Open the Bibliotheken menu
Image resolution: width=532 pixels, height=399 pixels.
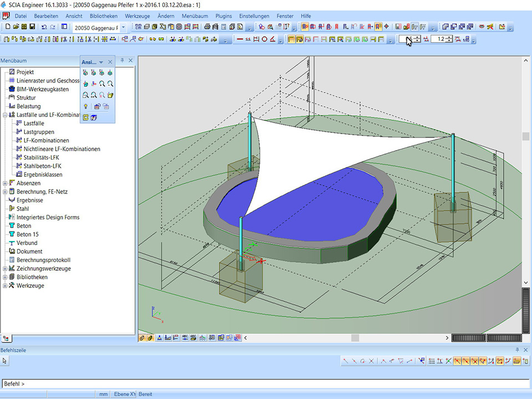click(x=104, y=16)
